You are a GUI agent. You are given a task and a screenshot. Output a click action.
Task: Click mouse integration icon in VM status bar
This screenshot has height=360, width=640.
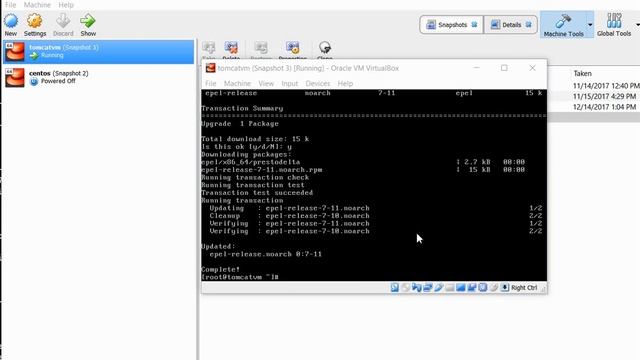(493, 287)
